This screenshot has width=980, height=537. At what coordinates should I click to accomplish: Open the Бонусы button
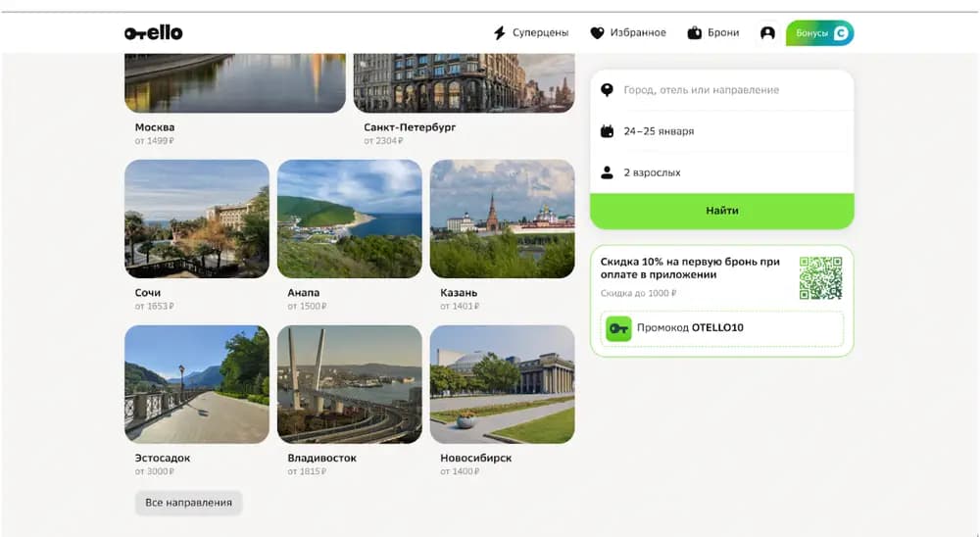coord(820,33)
